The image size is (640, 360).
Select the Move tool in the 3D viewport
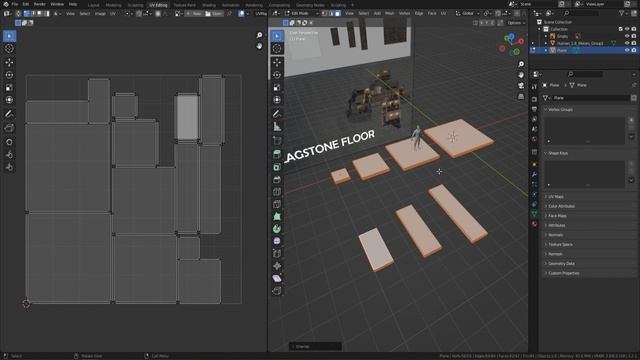pos(277,62)
